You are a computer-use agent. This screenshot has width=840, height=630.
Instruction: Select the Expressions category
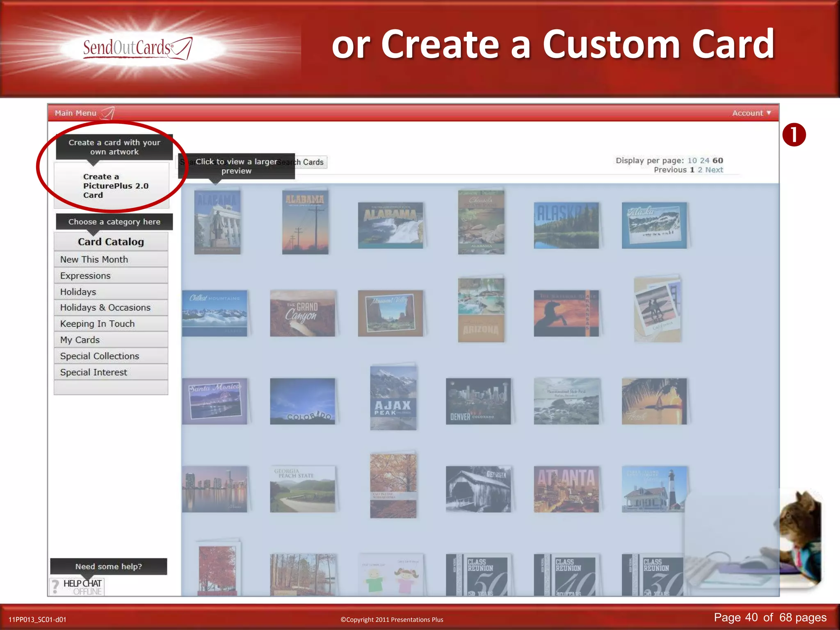click(x=111, y=276)
